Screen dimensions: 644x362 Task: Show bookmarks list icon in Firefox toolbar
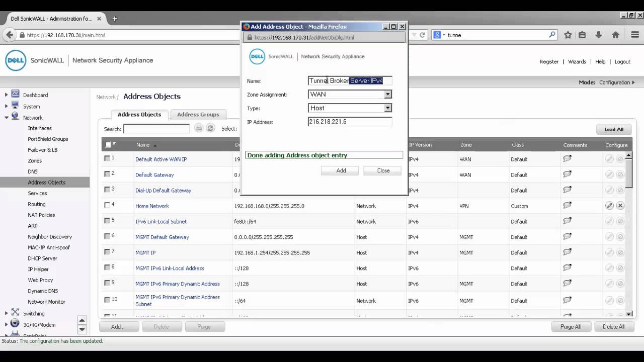tap(582, 35)
